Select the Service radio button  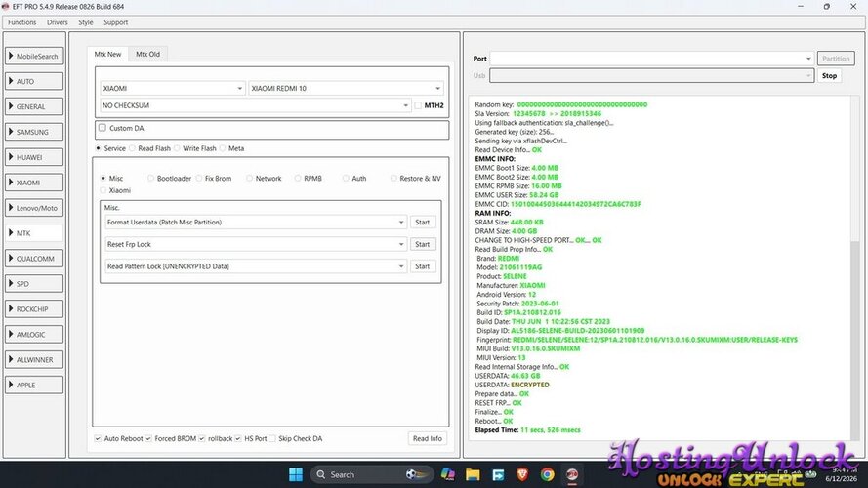(98, 148)
